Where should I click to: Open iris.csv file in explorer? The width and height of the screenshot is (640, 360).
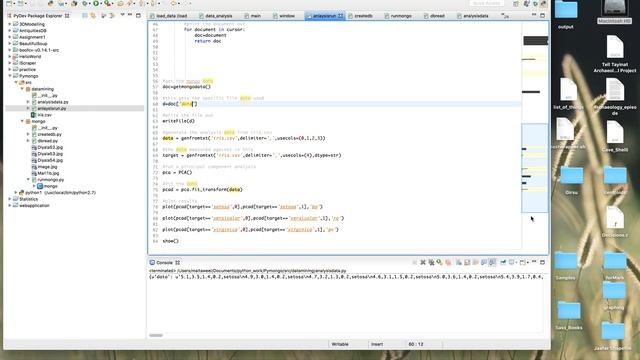click(44, 115)
